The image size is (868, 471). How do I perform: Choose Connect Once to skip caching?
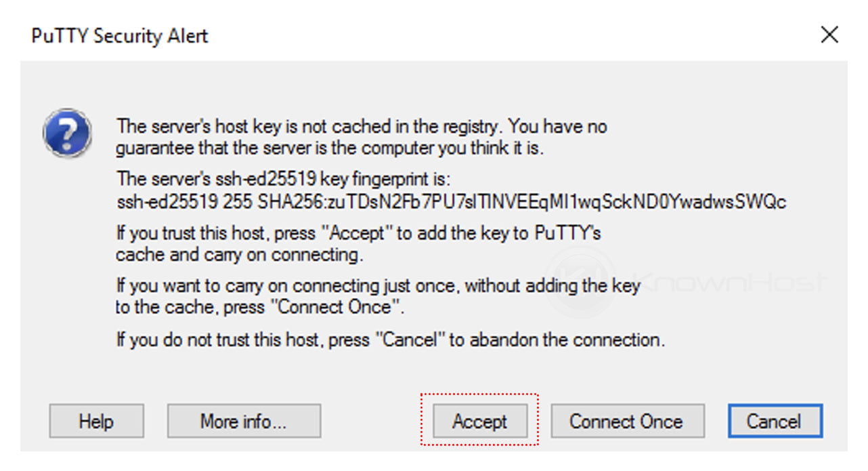pos(627,421)
